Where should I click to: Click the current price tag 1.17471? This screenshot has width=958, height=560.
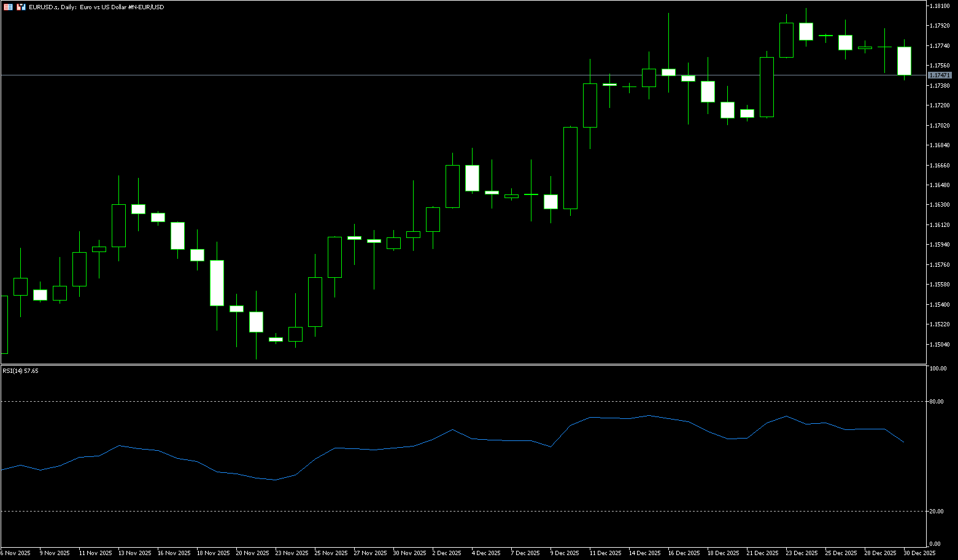coord(939,75)
